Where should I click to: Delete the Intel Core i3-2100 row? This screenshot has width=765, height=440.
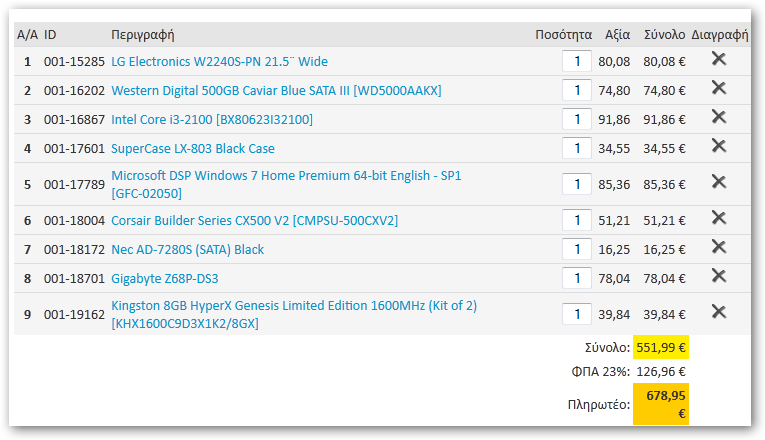719,117
